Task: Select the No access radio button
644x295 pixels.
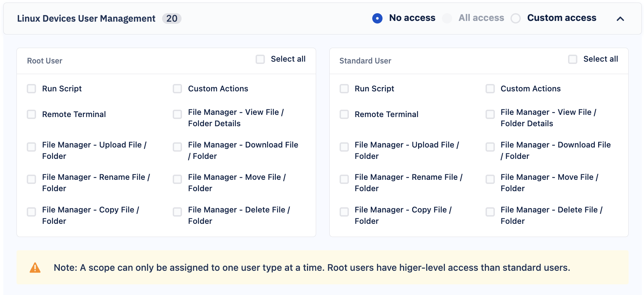Action: [377, 18]
